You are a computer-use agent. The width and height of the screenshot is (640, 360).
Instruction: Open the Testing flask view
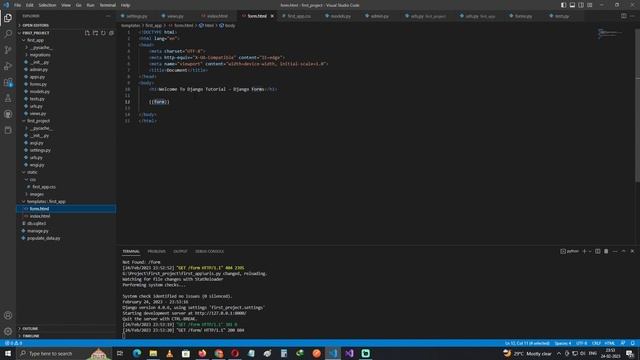click(x=8, y=98)
